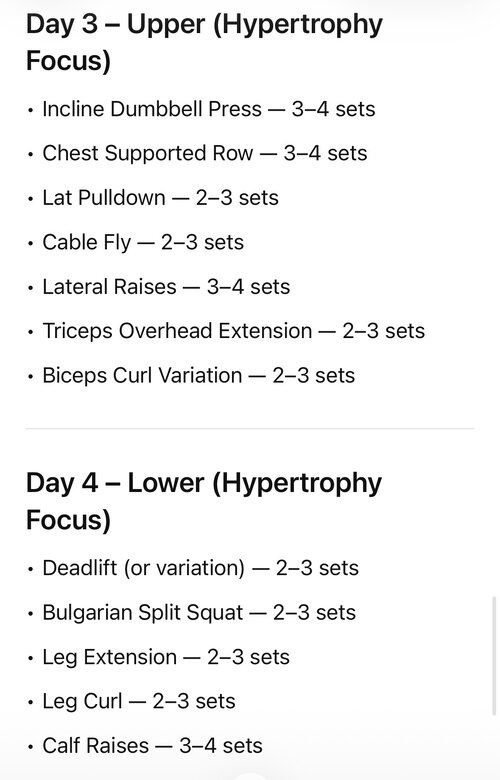The width and height of the screenshot is (500, 780).
Task: Click the word Focus under Day 4
Action: tap(68, 520)
